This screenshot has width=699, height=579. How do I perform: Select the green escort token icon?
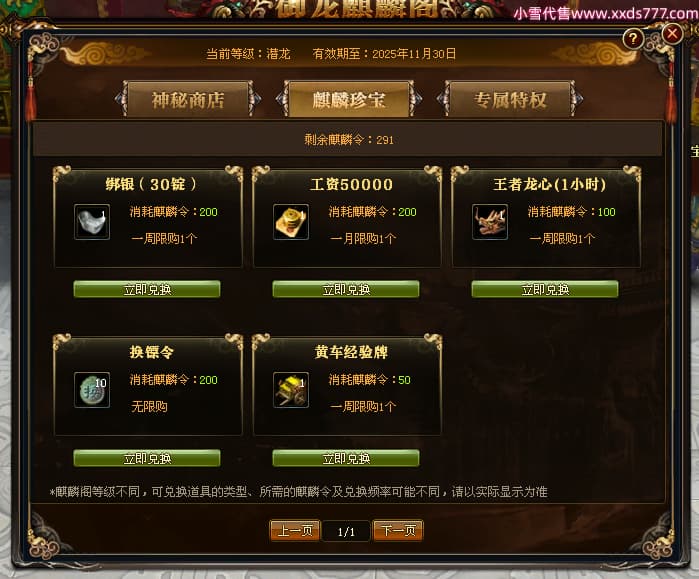[x=92, y=390]
